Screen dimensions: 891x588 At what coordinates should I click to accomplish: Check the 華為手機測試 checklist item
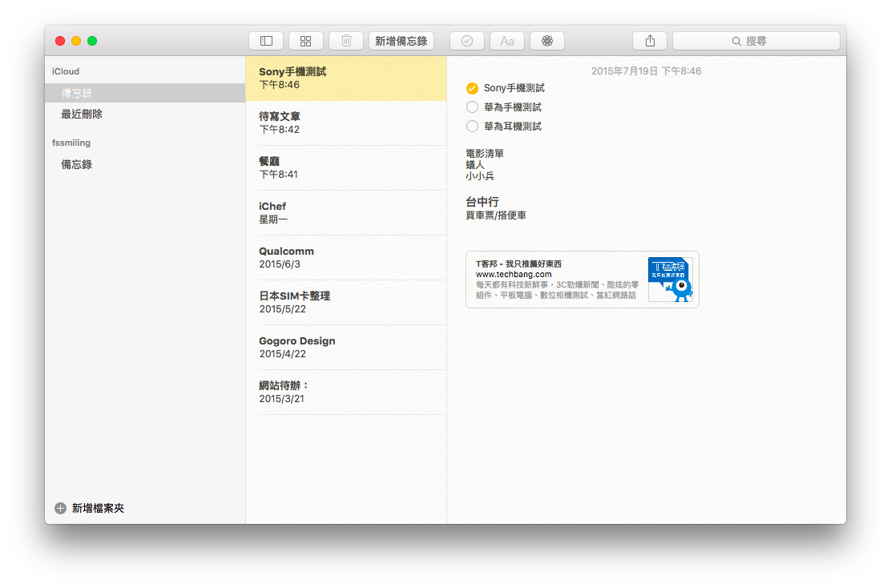point(472,107)
